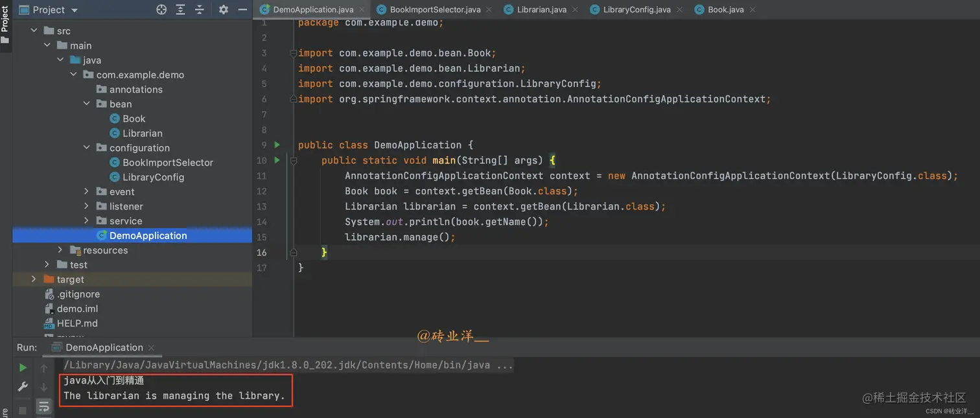Switch to the Librarian.java tab
Screen dimensions: 980x418
pyautogui.click(x=541, y=10)
